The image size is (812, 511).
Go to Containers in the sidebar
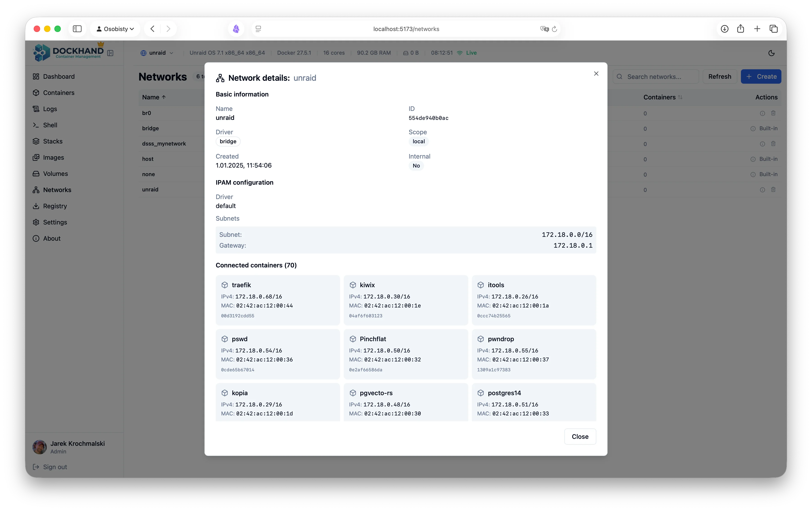click(x=58, y=93)
